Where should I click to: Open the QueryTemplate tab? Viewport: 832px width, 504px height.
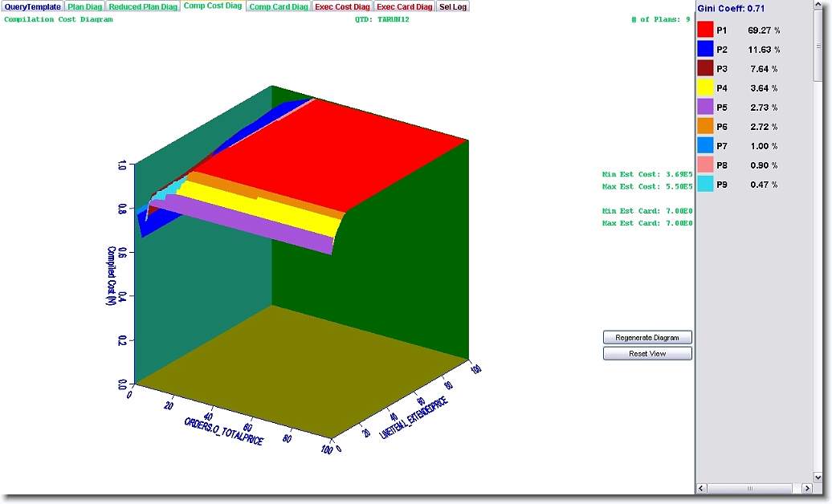(x=32, y=6)
